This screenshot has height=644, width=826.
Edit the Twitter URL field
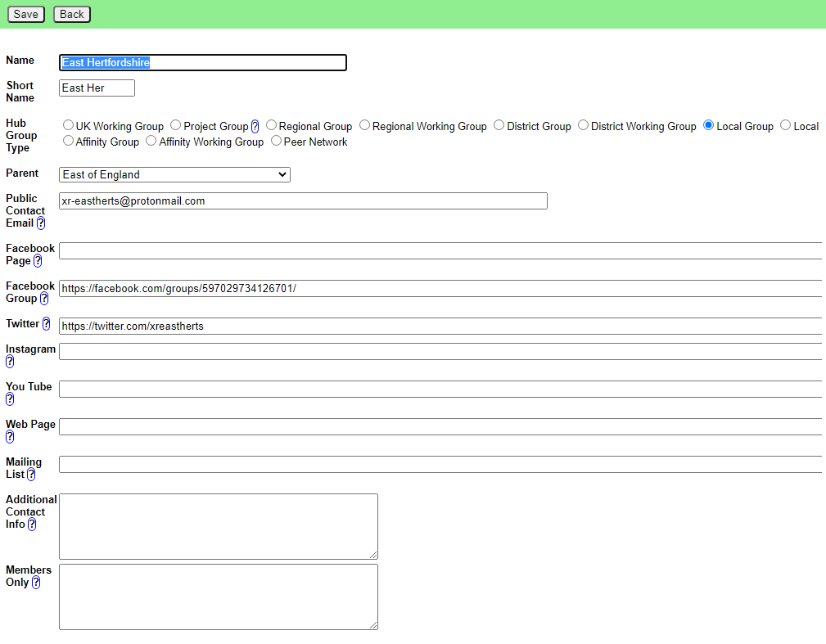(441, 326)
